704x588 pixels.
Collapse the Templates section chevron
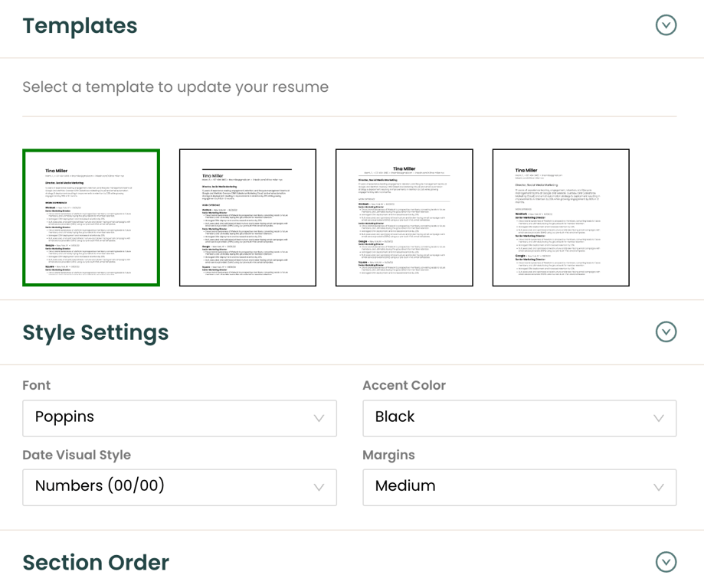(x=666, y=25)
